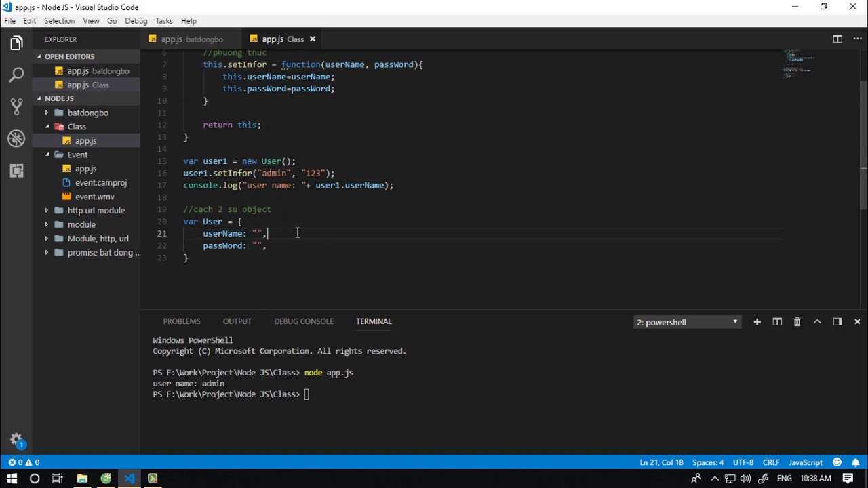
Task: Collapse the NODE JS folder section
Action: (x=86, y=98)
